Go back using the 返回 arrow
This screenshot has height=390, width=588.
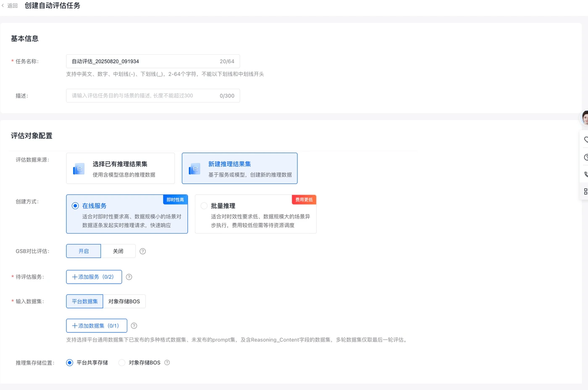point(3,5)
